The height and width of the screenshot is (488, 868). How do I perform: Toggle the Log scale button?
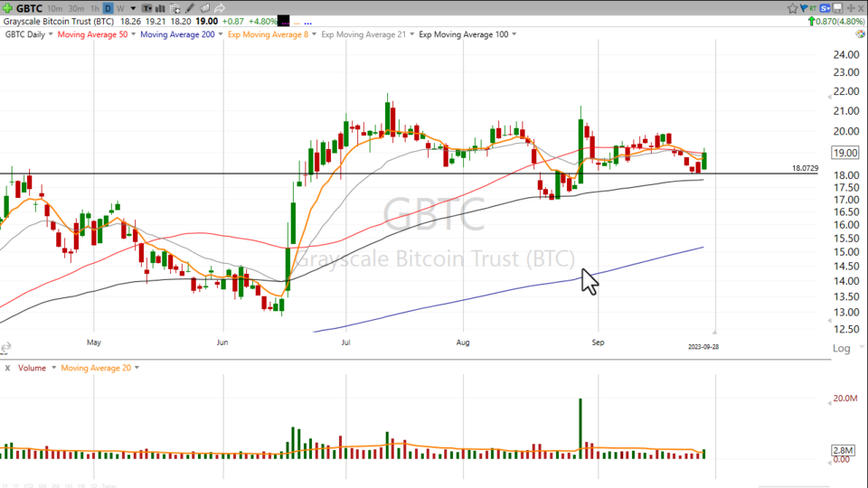coord(842,348)
